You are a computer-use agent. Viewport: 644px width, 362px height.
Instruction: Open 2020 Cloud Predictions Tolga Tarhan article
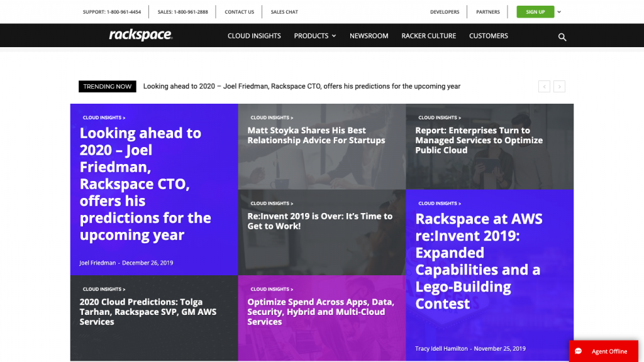[148, 312]
